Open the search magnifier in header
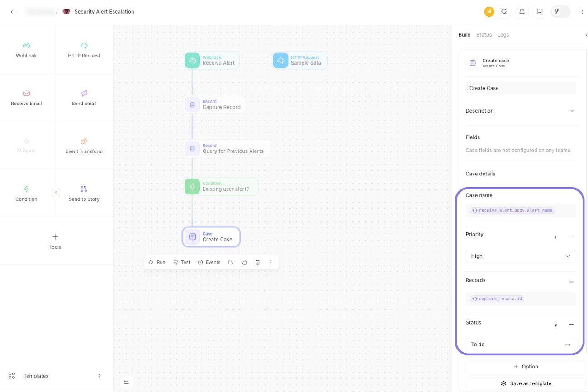The image size is (588, 392). [504, 12]
